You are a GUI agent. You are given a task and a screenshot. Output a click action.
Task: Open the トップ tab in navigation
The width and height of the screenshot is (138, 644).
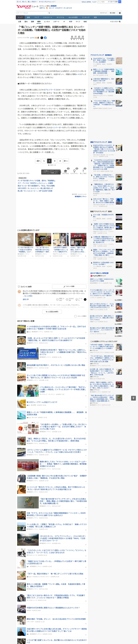tap(20, 17)
